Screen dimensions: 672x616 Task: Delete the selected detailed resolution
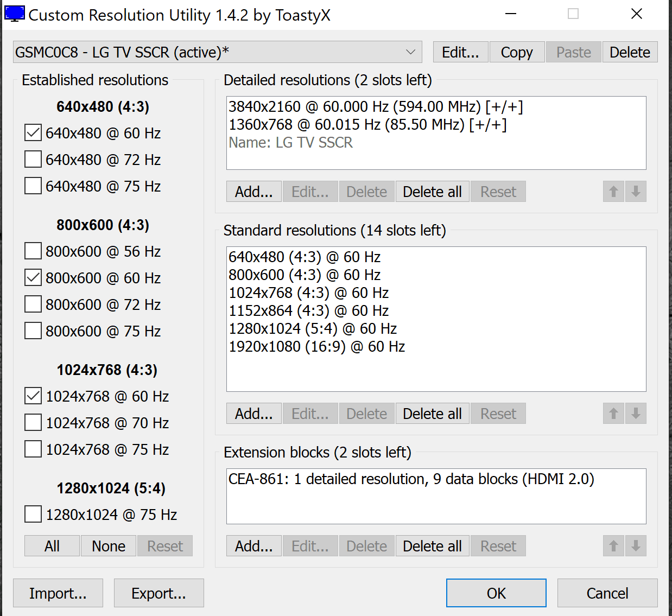[367, 192]
